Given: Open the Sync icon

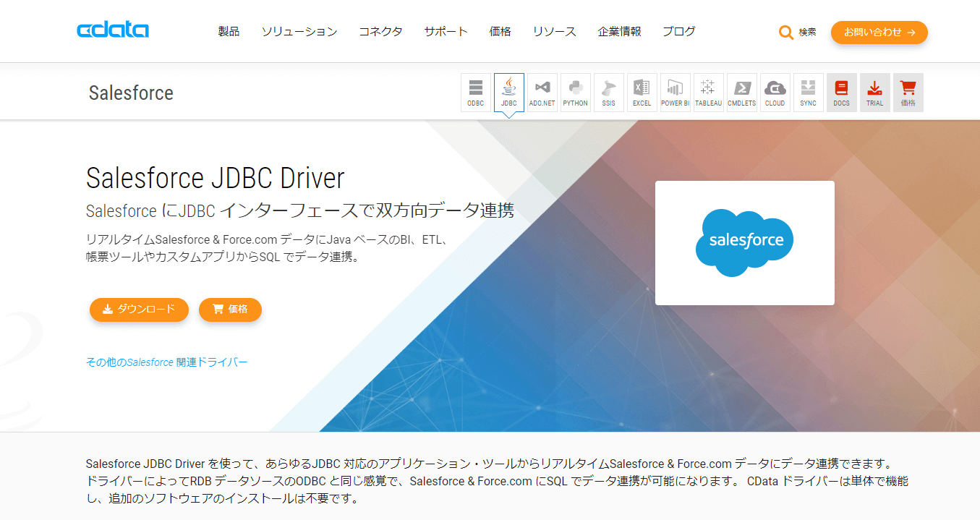Looking at the screenshot, I should [x=809, y=93].
